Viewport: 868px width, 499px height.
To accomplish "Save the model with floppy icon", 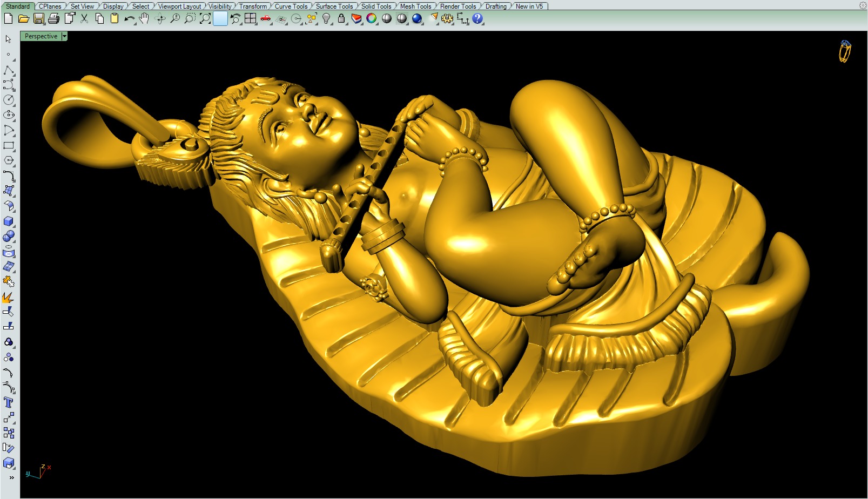I will tap(38, 18).
